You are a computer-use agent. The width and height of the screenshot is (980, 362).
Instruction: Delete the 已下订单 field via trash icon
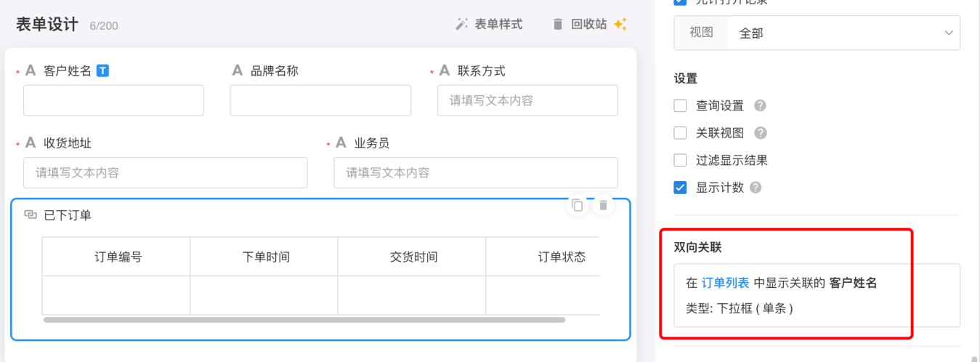point(603,206)
